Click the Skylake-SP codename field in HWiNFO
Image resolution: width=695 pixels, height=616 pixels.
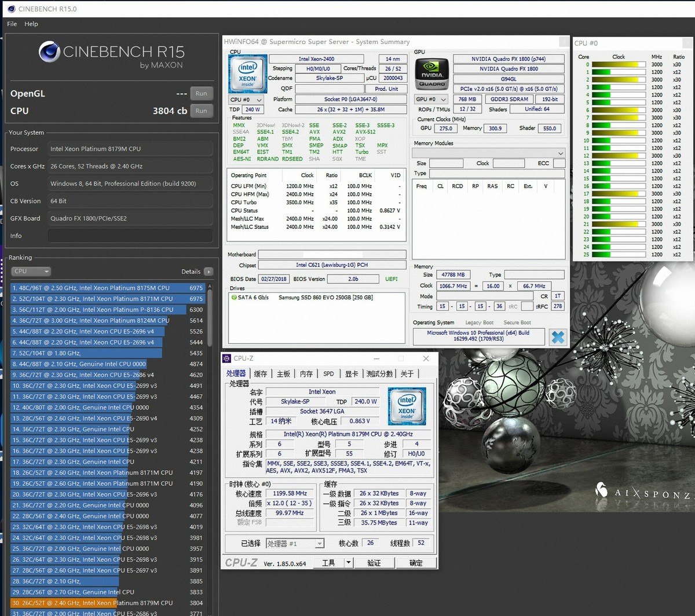(x=329, y=78)
